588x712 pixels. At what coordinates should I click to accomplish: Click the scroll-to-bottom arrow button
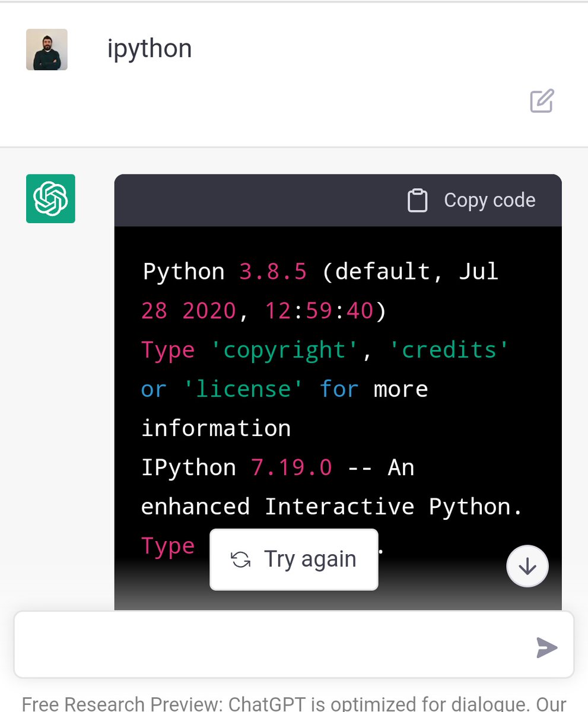[x=527, y=566]
